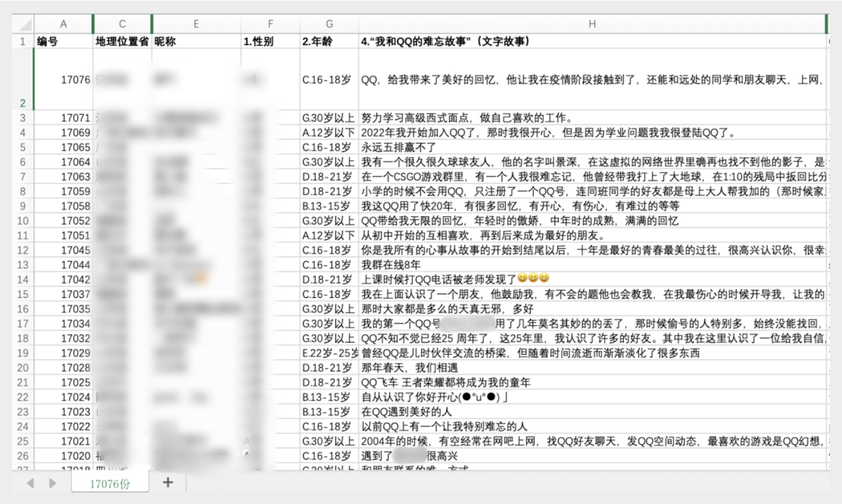The height and width of the screenshot is (504, 842).
Task: Go to next sheet with right arrow
Action: pyautogui.click(x=53, y=484)
